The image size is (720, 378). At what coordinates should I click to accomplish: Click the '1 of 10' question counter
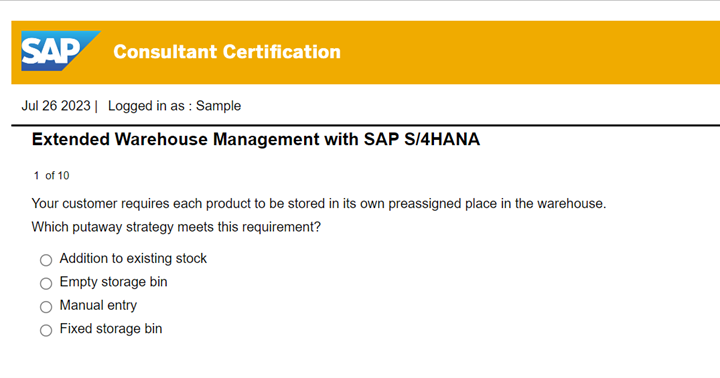[x=51, y=175]
